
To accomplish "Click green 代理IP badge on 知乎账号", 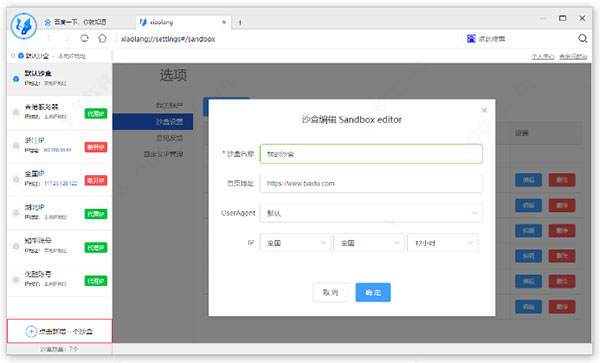I will [96, 247].
